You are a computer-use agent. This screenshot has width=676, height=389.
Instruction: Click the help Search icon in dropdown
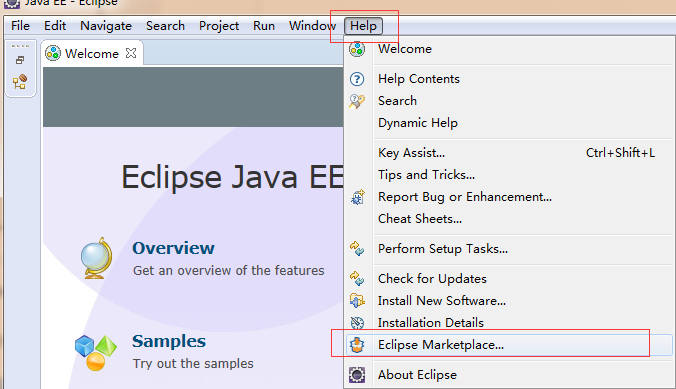tap(357, 101)
